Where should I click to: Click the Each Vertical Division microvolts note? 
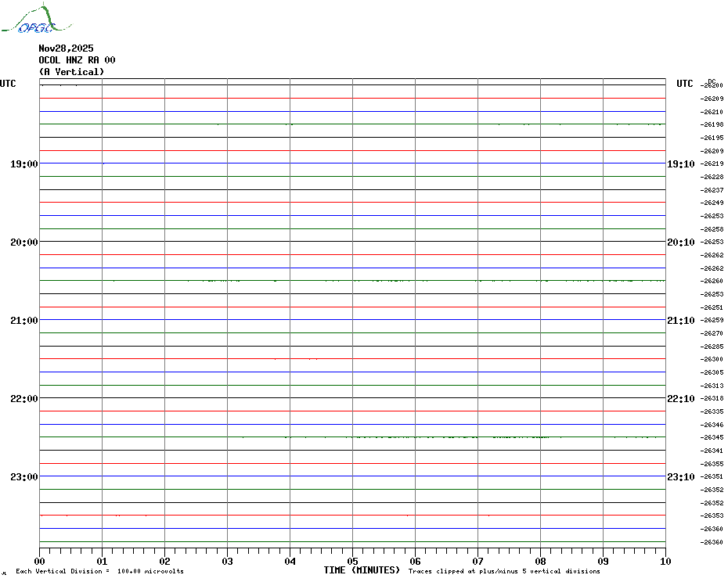[x=99, y=572]
